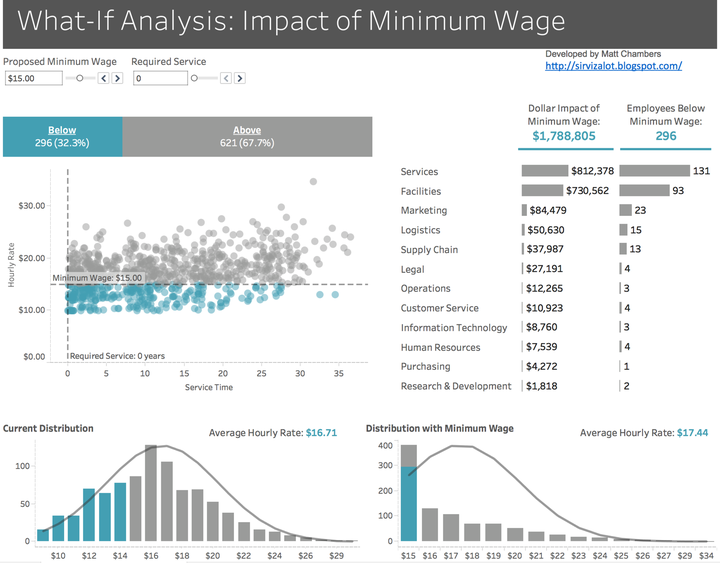720x563 pixels.
Task: Click the Hourly Rate axis title
Action: (11, 265)
